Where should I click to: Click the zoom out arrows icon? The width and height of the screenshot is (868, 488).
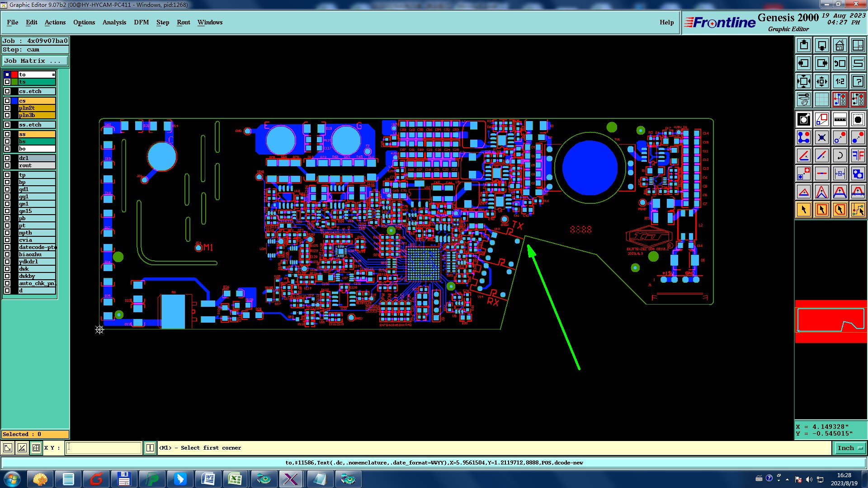pyautogui.click(x=822, y=81)
